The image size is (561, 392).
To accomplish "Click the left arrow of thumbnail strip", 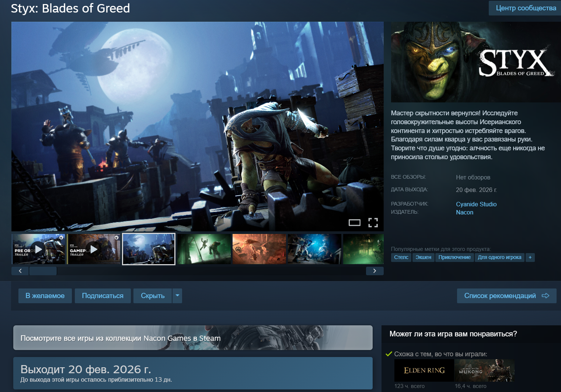I will click(x=20, y=271).
